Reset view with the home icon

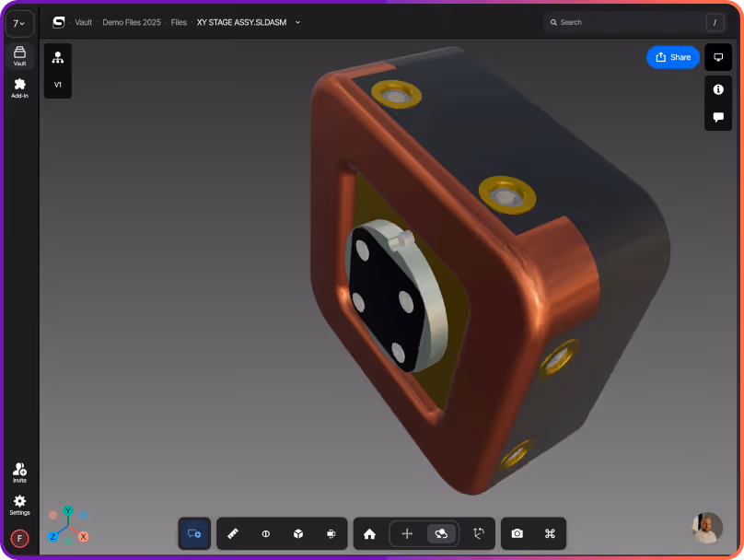[x=369, y=534]
